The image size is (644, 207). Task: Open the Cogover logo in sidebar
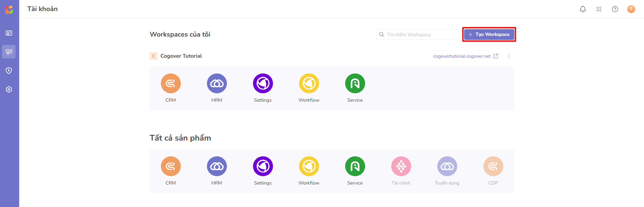click(x=9, y=9)
